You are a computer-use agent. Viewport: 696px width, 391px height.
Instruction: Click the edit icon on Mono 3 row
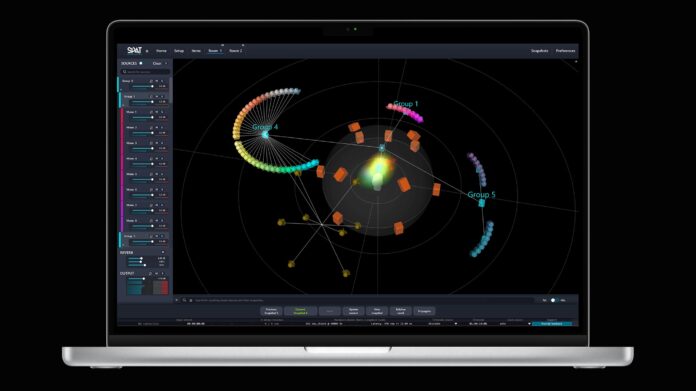tap(151, 143)
